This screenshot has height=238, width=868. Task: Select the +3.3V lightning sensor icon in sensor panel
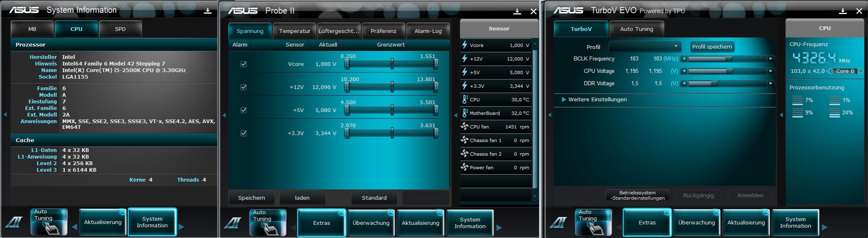(x=465, y=86)
